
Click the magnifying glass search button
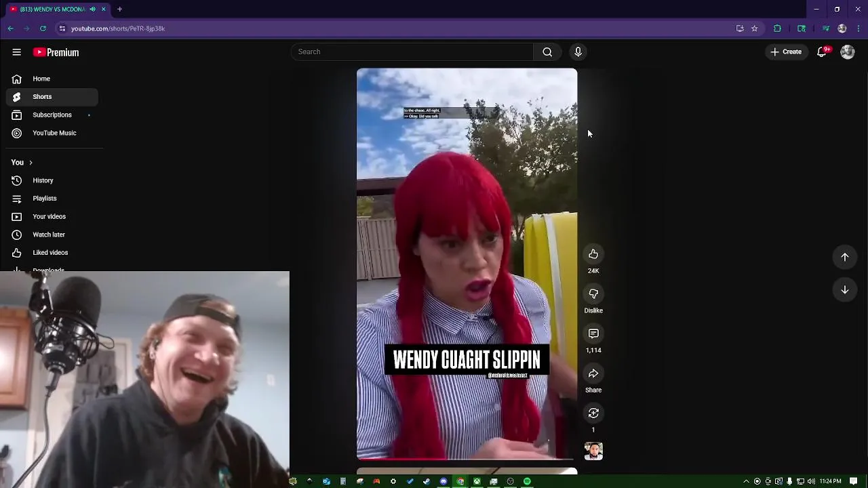click(x=547, y=52)
